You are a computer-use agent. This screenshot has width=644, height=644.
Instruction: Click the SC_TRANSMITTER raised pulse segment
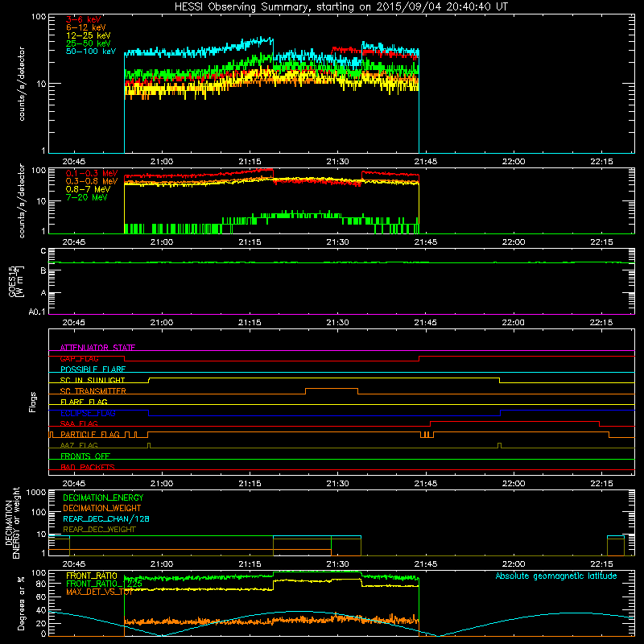332,389
